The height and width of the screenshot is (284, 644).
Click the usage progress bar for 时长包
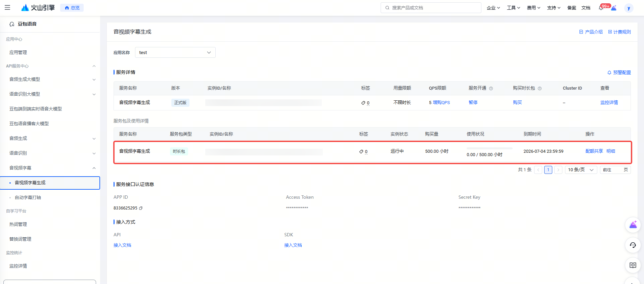coord(489,148)
